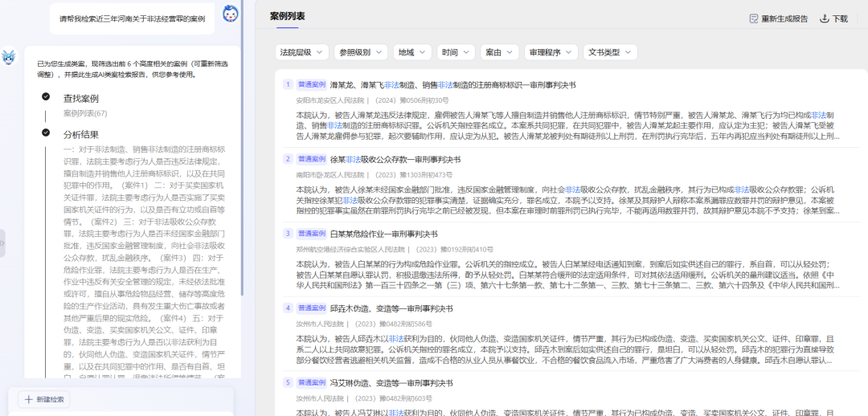Click the 分析结果 step heading
868x416 pixels.
(81, 134)
